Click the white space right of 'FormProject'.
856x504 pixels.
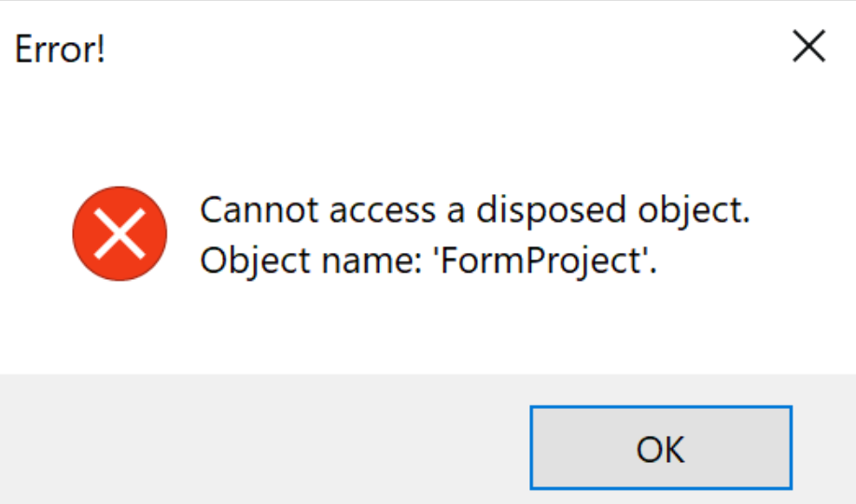tap(747, 261)
